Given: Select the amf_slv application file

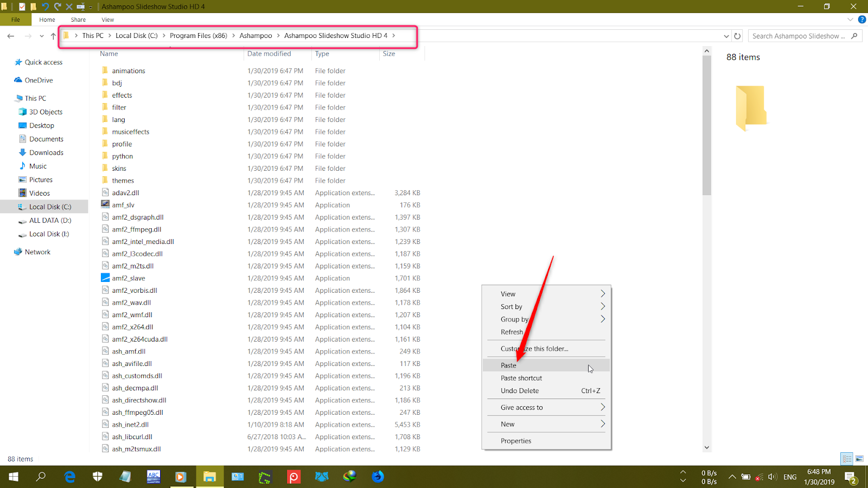Looking at the screenshot, I should pyautogui.click(x=123, y=205).
